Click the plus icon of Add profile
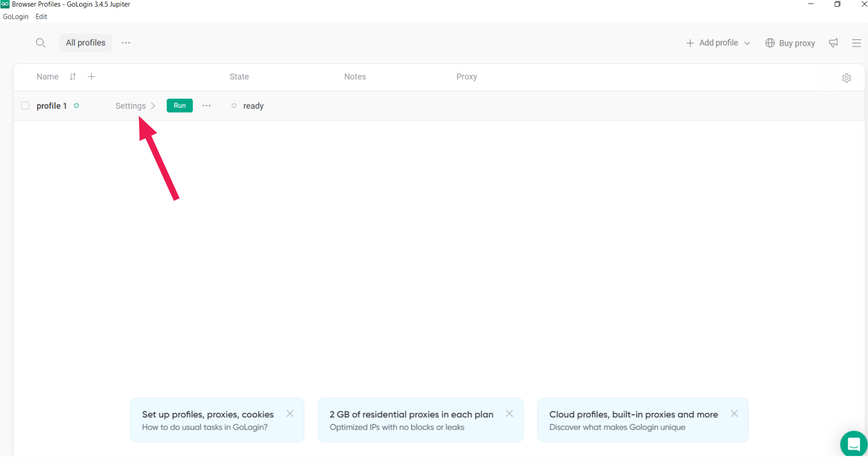868x457 pixels. 690,43
